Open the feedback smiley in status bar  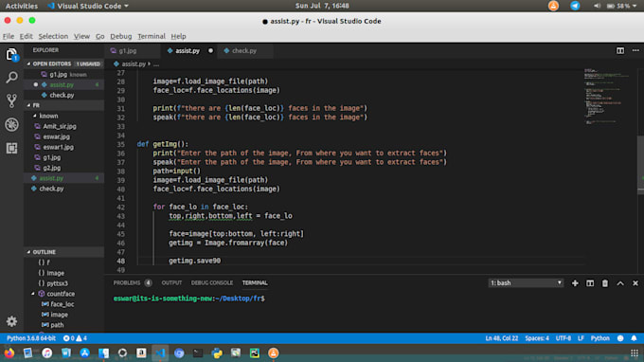coord(620,338)
